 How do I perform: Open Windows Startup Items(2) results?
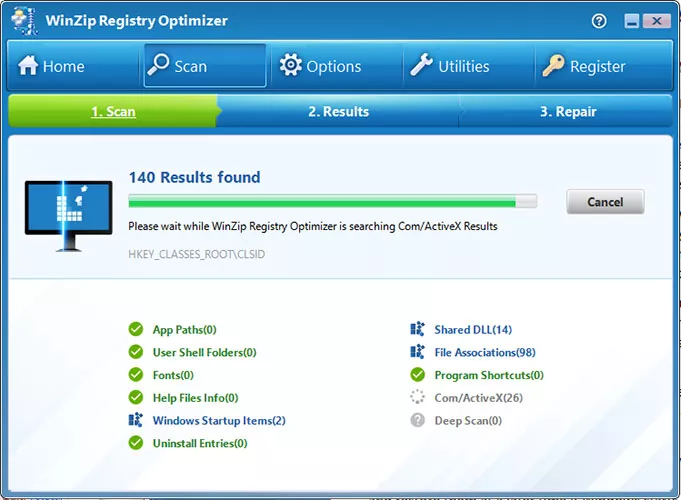click(x=219, y=421)
